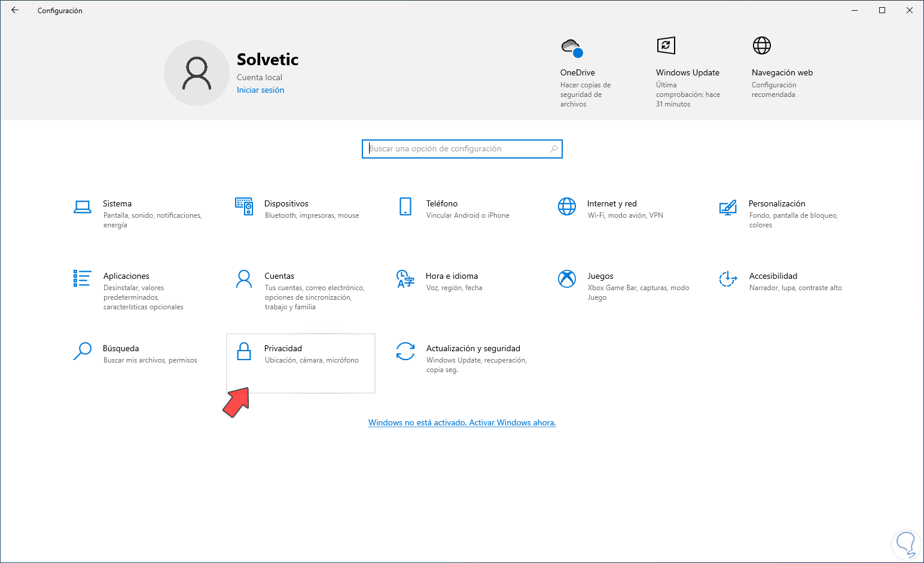
Task: Go to Teléfono settings title
Action: (x=442, y=204)
